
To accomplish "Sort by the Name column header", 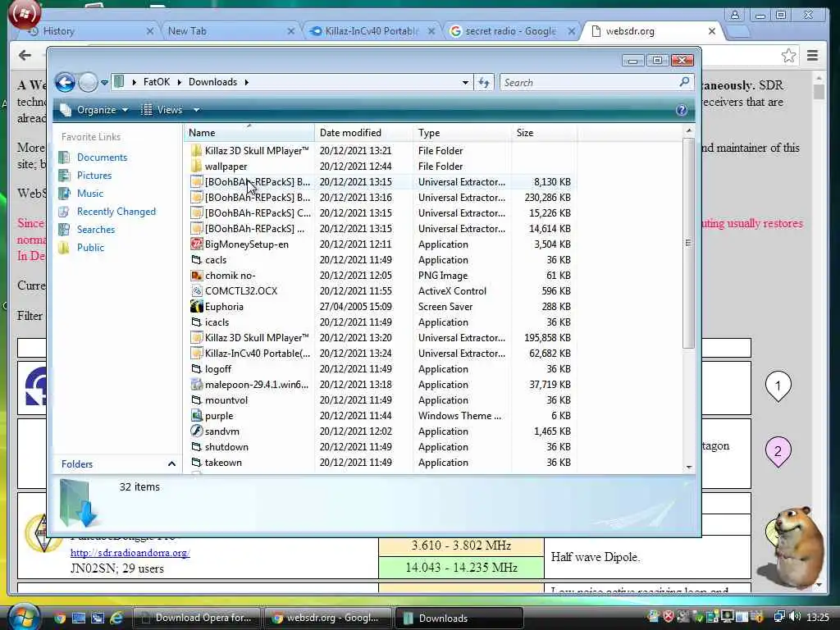I will click(x=249, y=132).
